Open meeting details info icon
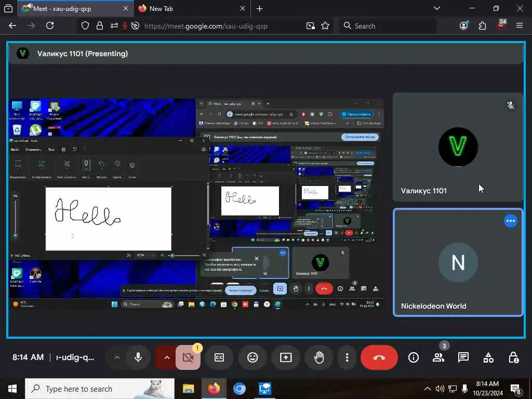Screen dimensions: 532x399 [413, 357]
